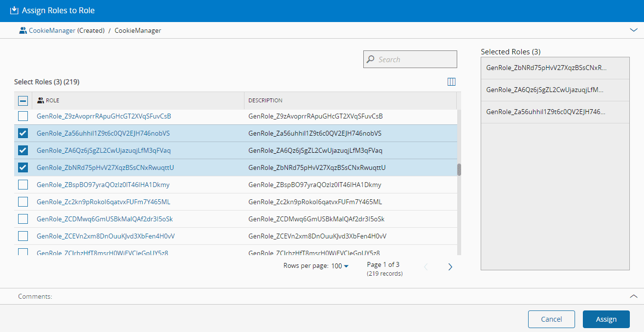Open Rows per page dropdown
The width and height of the screenshot is (644, 332).
tap(340, 266)
